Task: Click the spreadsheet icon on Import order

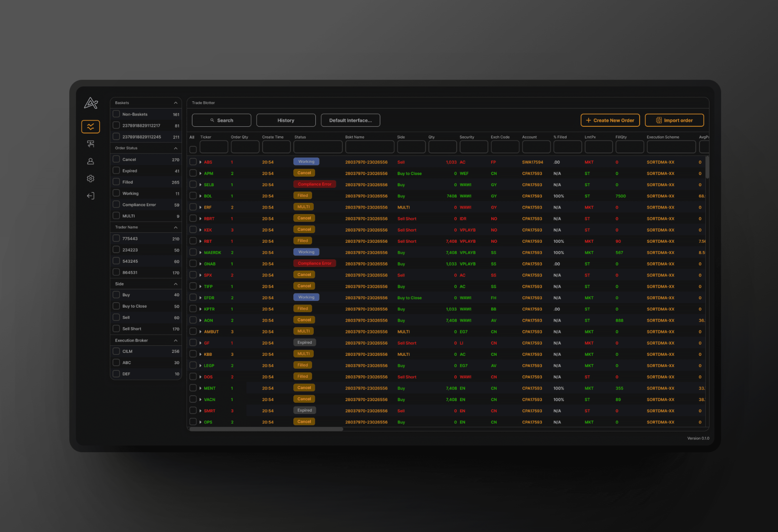Action: point(659,120)
